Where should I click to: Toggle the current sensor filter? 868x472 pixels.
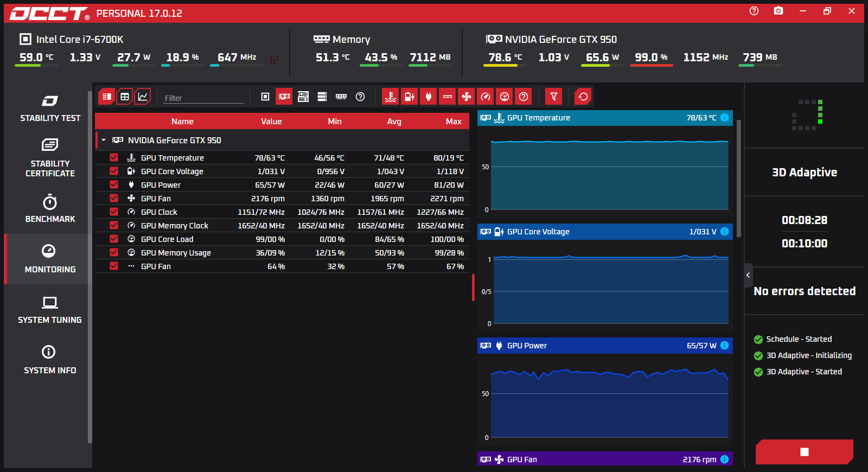(x=448, y=97)
